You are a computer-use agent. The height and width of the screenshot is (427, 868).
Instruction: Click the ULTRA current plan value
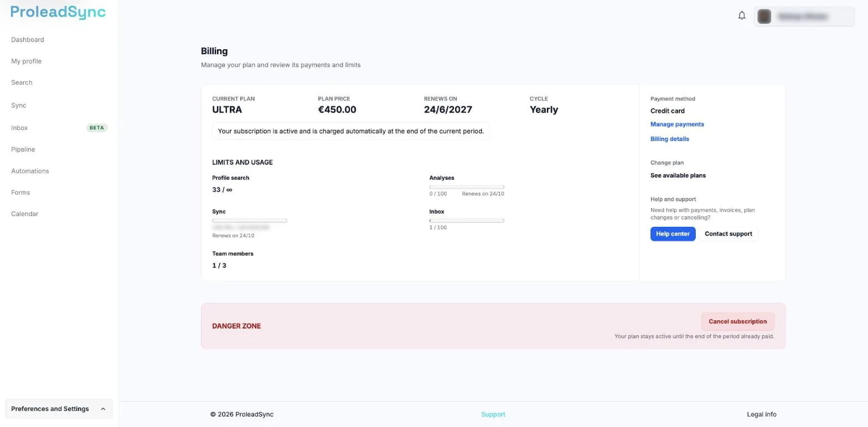(x=227, y=110)
